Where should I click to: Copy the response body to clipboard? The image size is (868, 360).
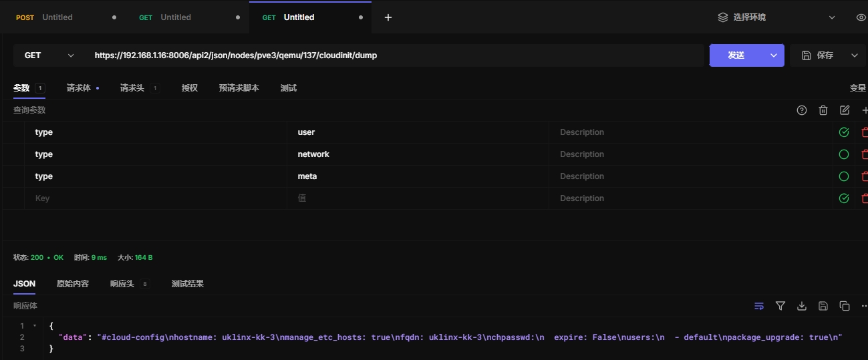point(845,306)
